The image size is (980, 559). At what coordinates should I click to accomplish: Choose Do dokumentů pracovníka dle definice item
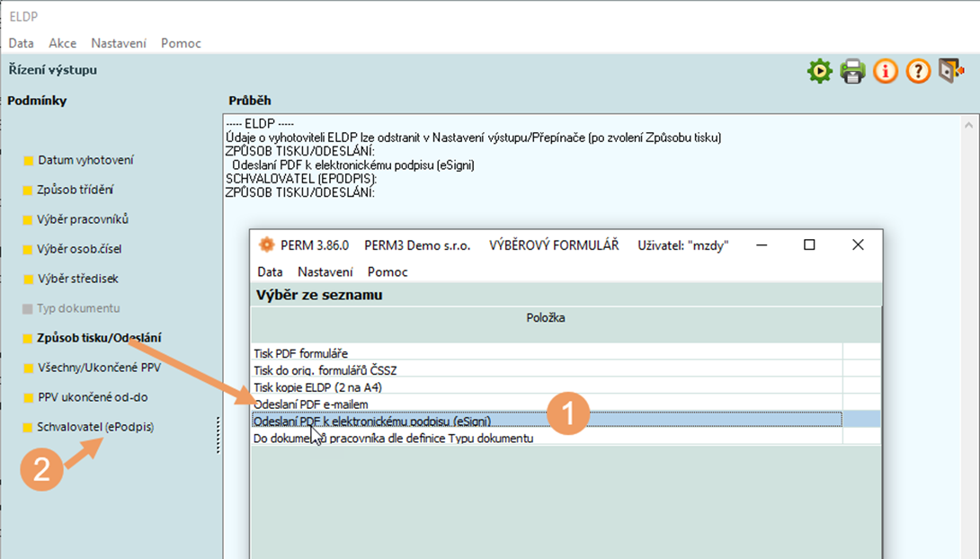[547, 439]
